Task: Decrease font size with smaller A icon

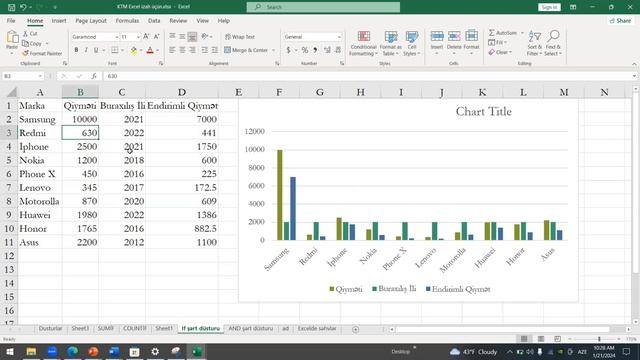Action: tap(156, 37)
